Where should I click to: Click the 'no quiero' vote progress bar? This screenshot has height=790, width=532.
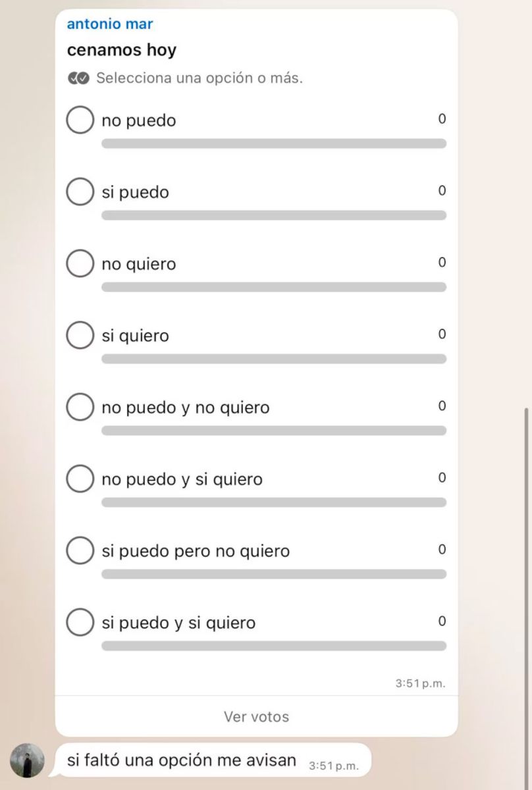pyautogui.click(x=273, y=287)
